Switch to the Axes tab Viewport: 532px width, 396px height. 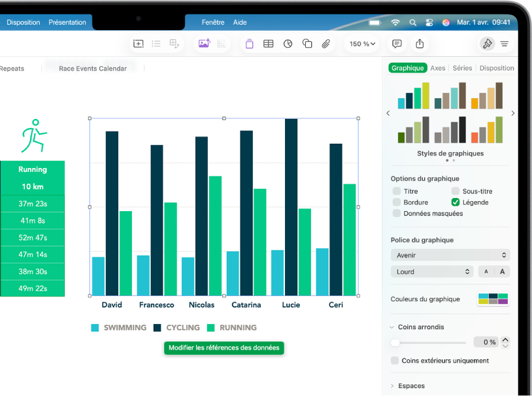pyautogui.click(x=437, y=68)
